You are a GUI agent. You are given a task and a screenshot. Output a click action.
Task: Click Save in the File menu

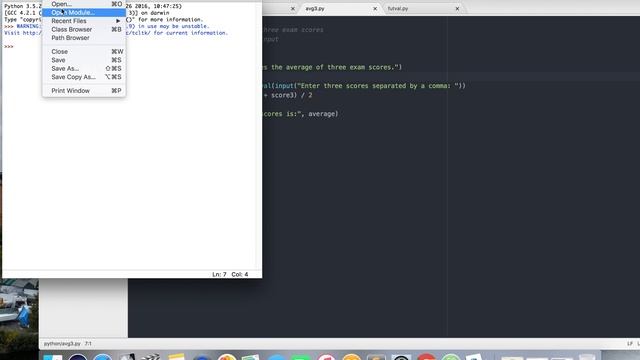click(84, 60)
